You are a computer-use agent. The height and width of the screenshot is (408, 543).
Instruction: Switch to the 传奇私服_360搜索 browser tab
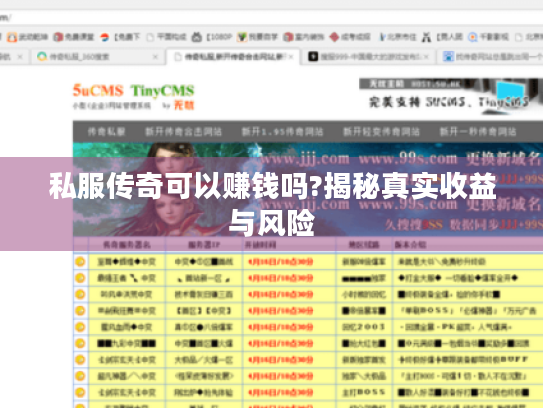[x=97, y=56]
